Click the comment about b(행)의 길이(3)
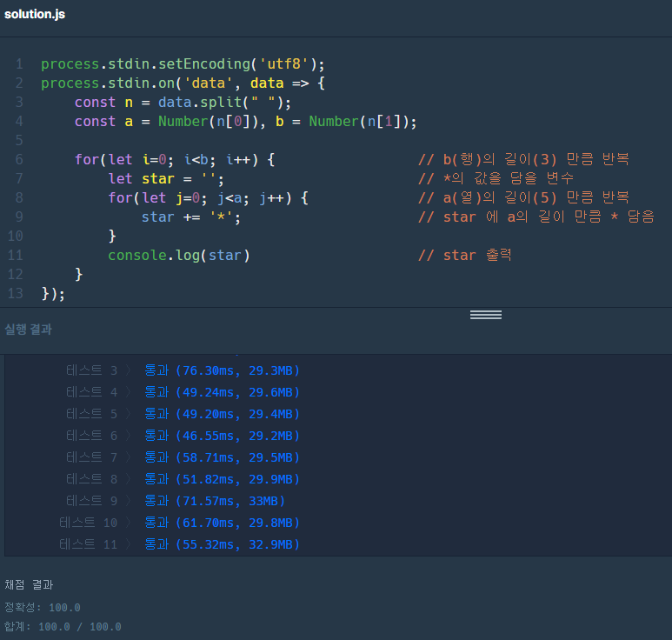Viewport: 672px width, 640px height. point(523,159)
